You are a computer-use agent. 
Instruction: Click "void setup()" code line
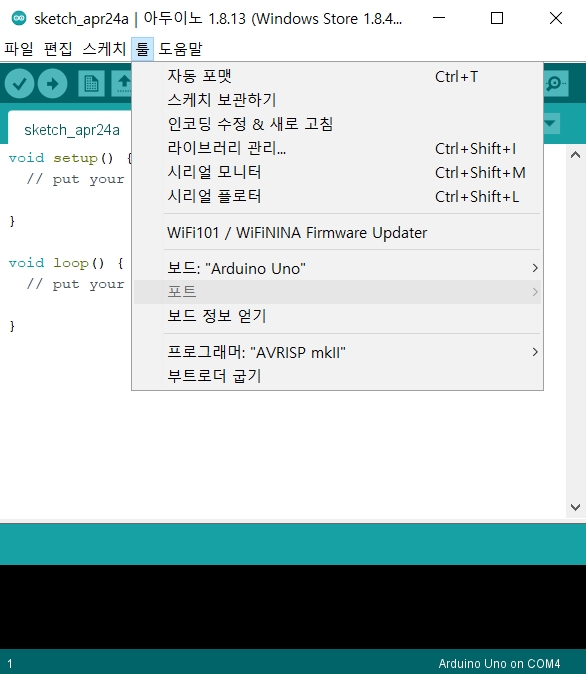[71, 158]
